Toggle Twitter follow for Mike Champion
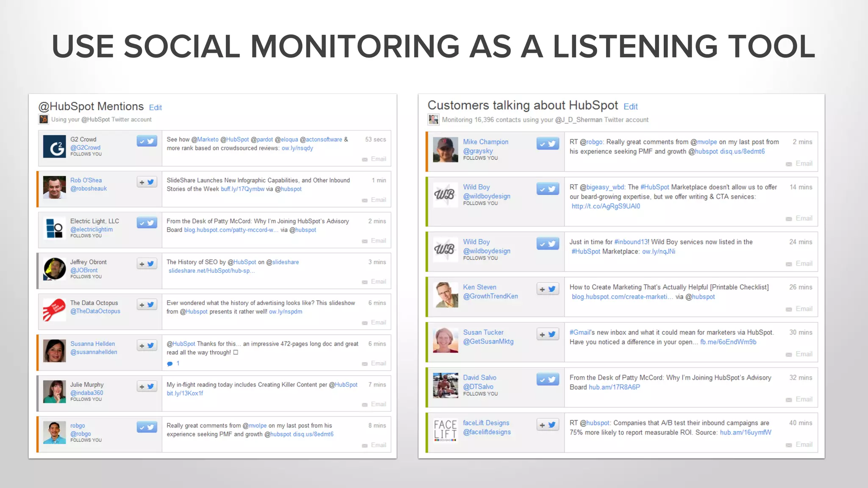 click(x=548, y=144)
